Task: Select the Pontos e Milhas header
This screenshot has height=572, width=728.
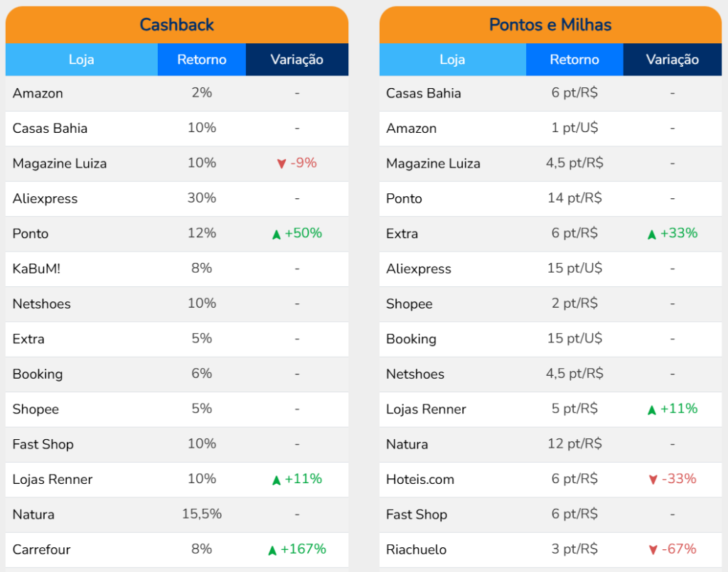Action: (550, 25)
